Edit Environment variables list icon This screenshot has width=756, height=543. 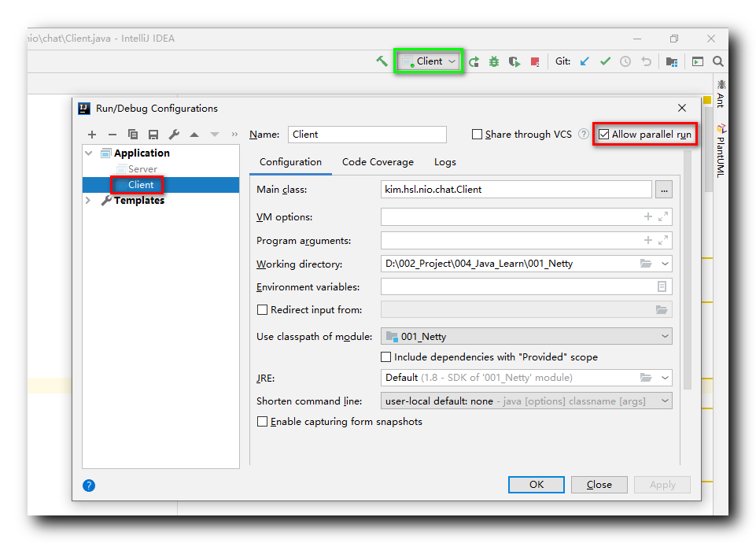coord(662,286)
